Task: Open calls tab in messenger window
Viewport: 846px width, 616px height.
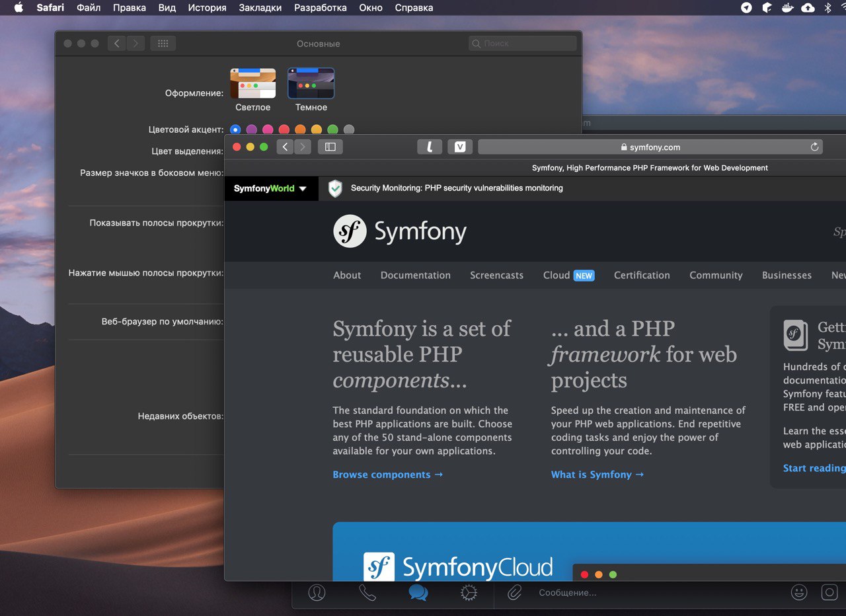Action: [367, 593]
